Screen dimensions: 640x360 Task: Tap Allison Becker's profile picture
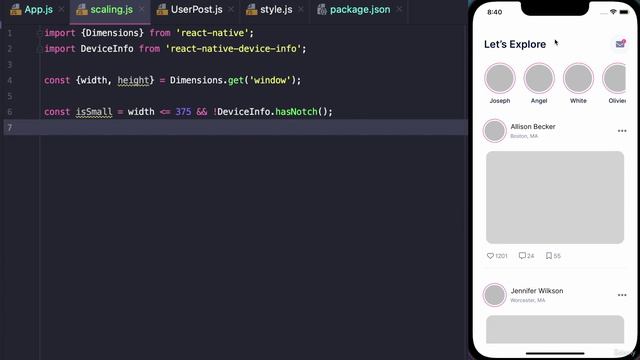coord(495,131)
